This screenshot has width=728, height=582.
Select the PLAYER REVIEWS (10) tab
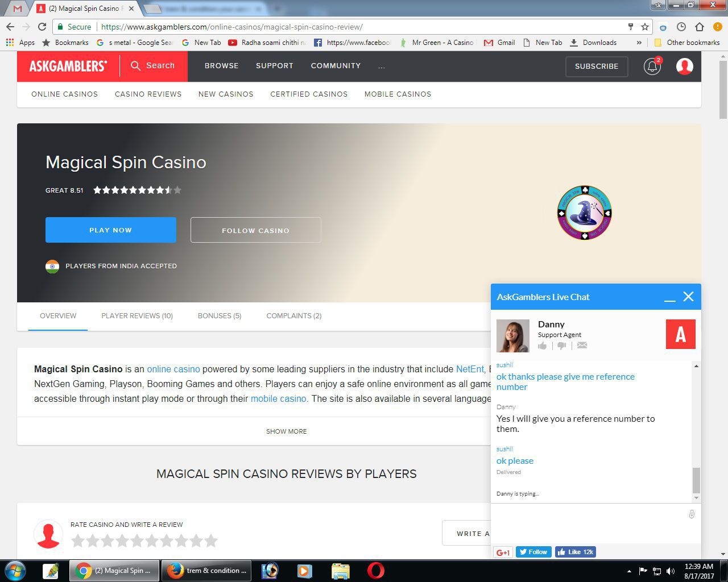(x=137, y=316)
